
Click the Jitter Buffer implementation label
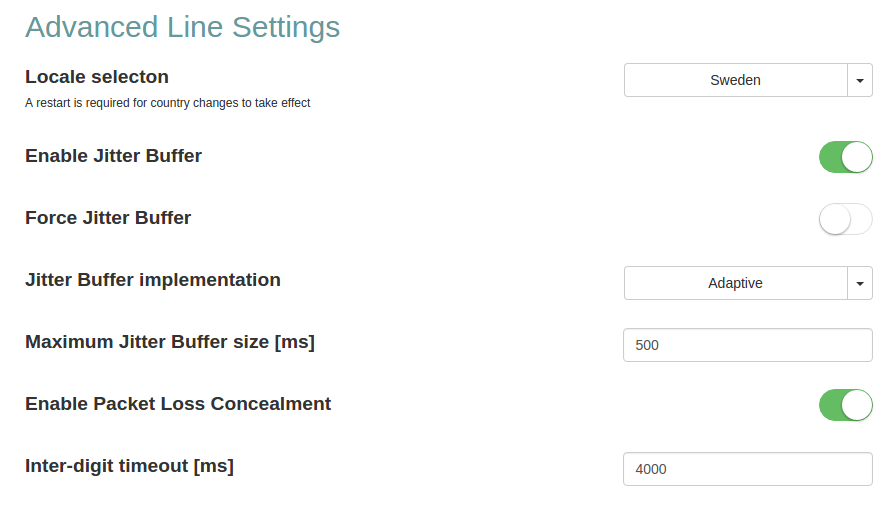[152, 280]
